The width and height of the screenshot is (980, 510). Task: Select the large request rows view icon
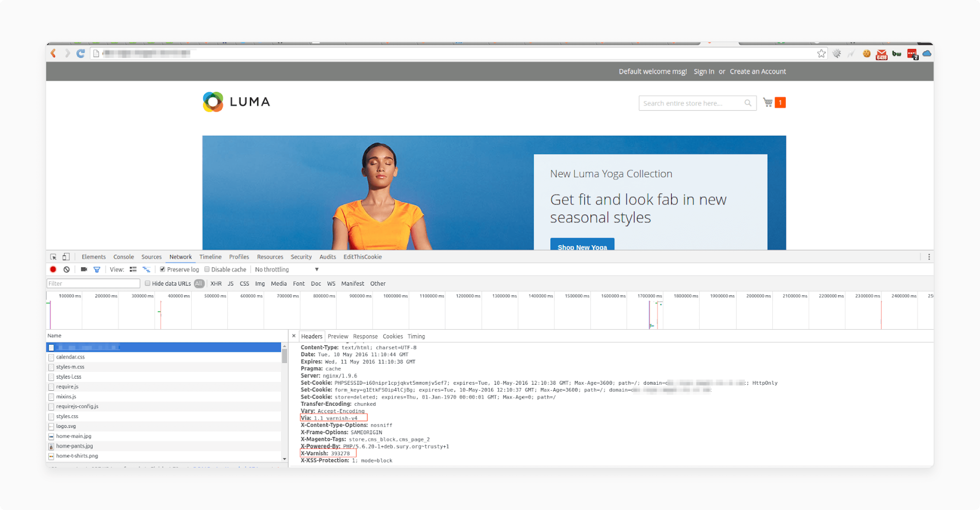pos(133,270)
